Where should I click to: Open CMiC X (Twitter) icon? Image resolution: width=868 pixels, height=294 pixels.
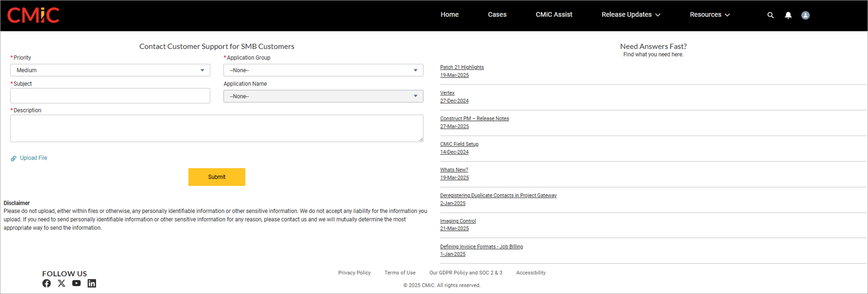coord(62,283)
